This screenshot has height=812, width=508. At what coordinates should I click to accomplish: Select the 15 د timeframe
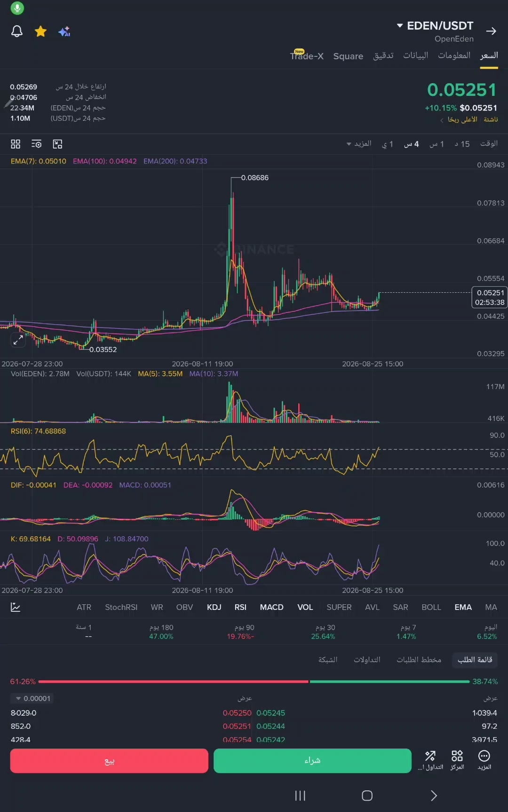pos(462,144)
